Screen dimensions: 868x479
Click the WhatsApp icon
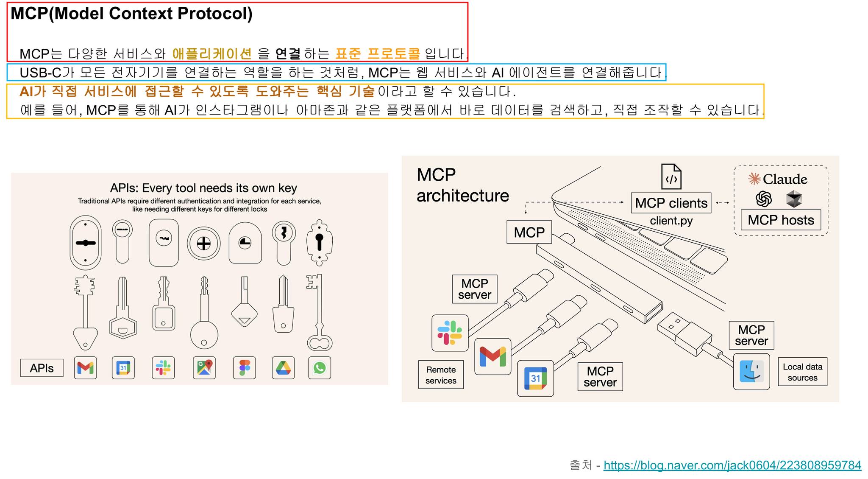pyautogui.click(x=320, y=368)
